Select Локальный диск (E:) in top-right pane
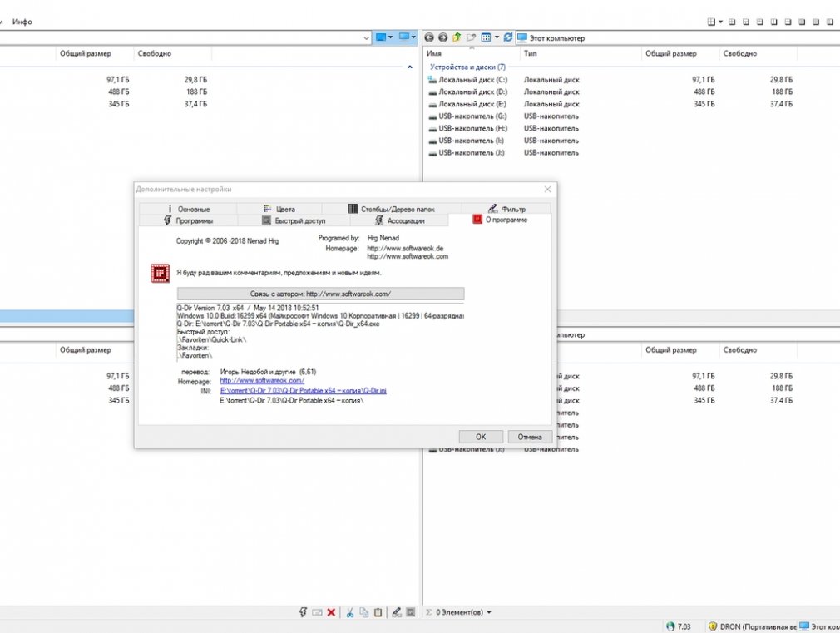840x633 pixels. coord(472,104)
